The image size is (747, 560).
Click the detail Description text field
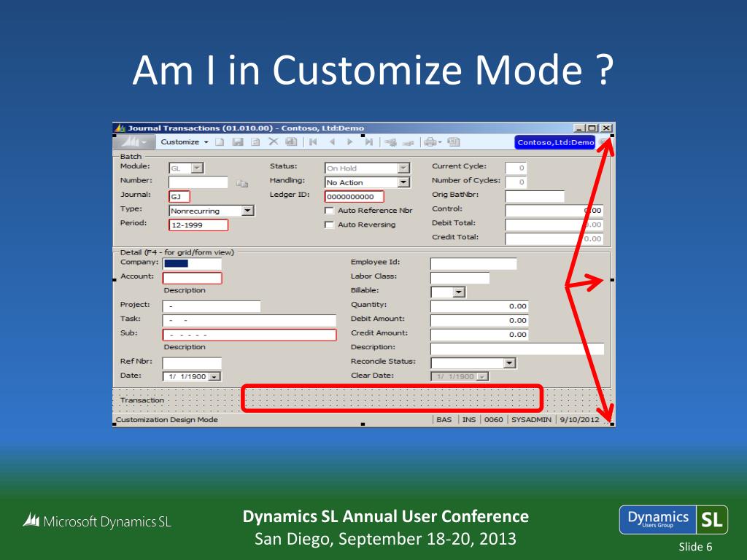click(517, 349)
